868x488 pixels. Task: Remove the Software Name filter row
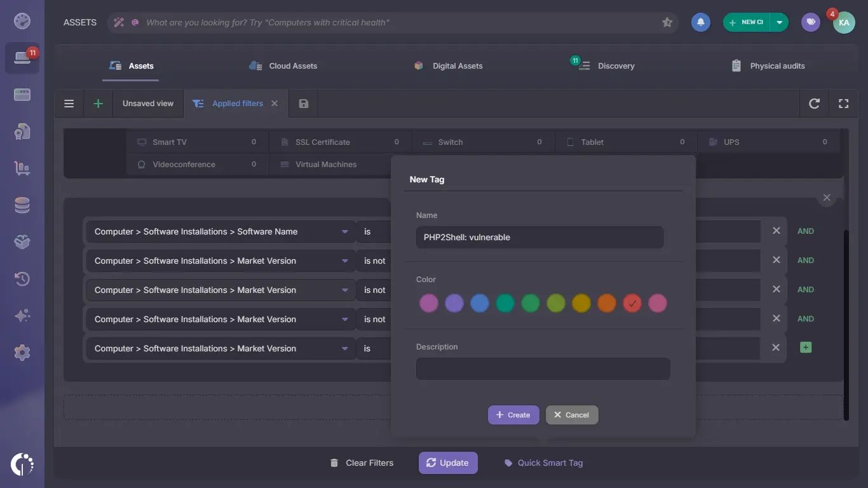(x=776, y=231)
